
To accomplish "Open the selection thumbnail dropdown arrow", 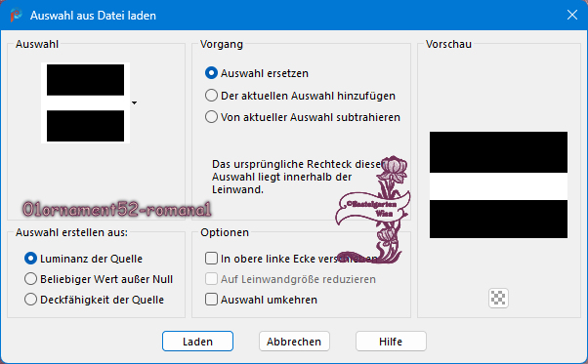I will coord(134,102).
